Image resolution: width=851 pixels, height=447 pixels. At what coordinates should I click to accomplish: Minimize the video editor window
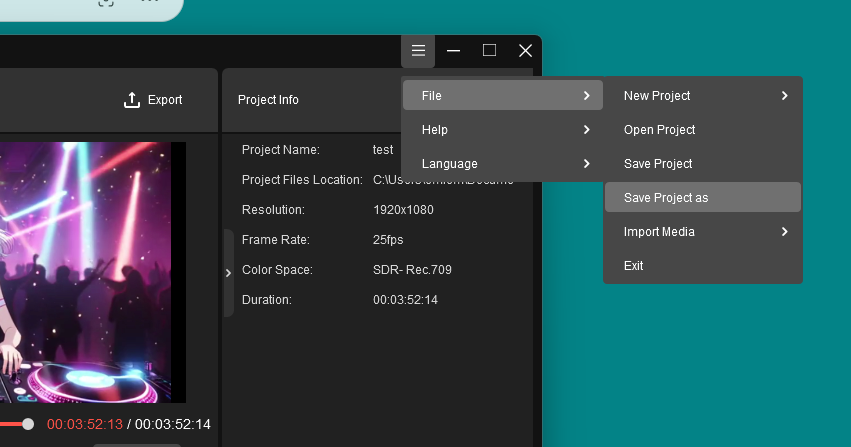tap(453, 51)
